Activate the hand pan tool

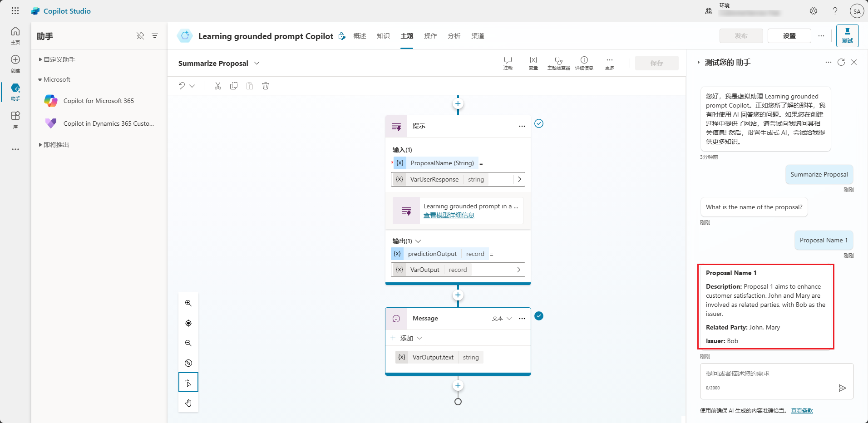188,403
